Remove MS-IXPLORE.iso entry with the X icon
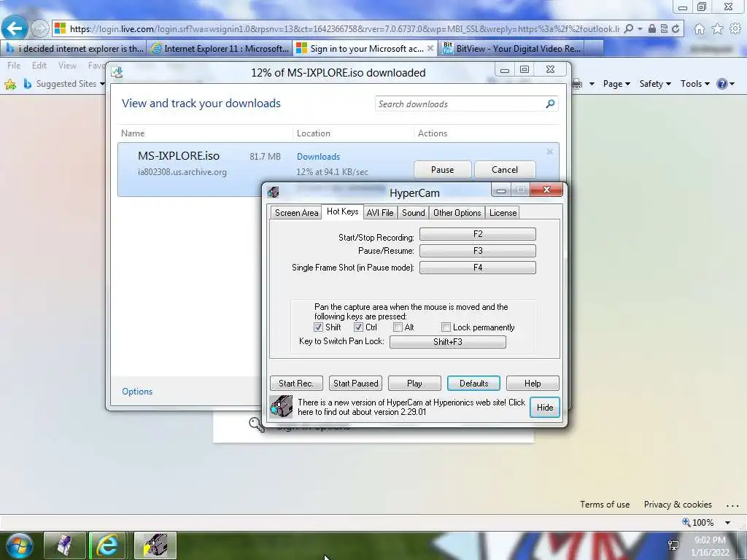Screen dimensions: 747x560 [550, 152]
